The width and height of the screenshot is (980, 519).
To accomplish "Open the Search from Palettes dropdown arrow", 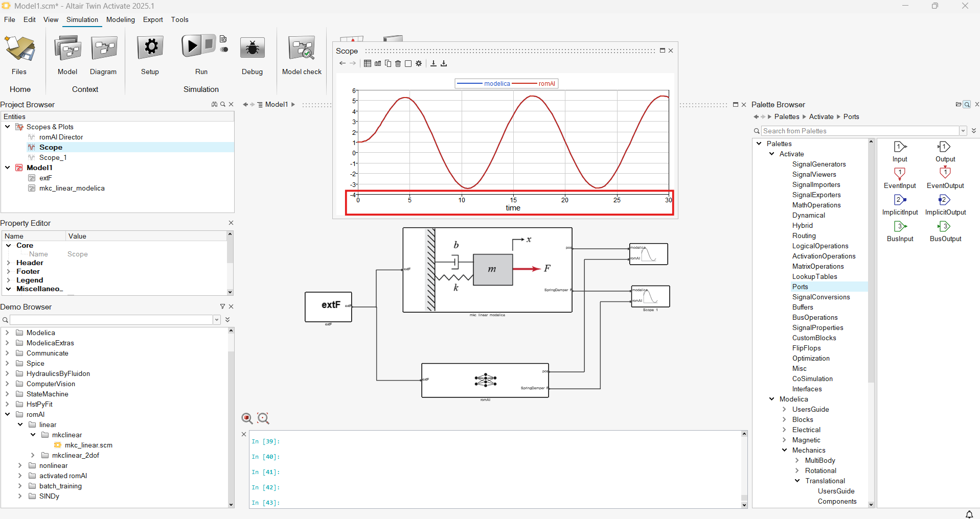I will pyautogui.click(x=963, y=131).
